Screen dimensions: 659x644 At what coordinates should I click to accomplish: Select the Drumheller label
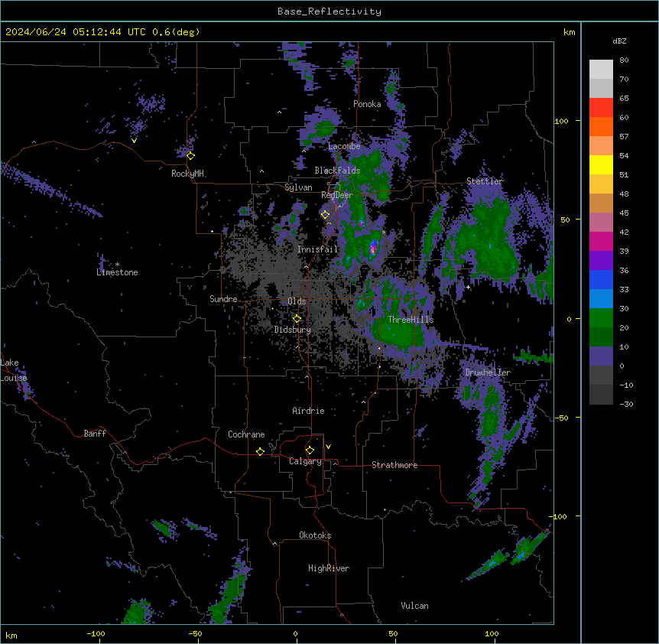pyautogui.click(x=488, y=372)
